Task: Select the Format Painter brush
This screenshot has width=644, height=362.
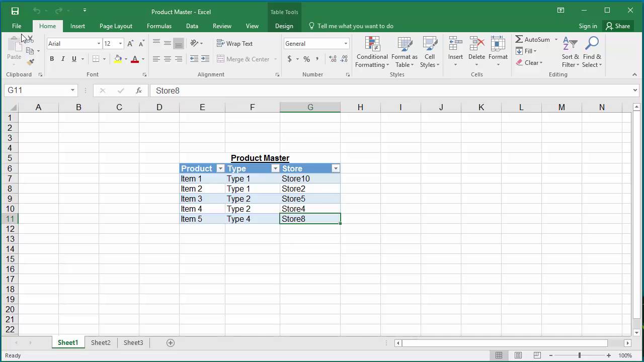Action: click(x=30, y=62)
